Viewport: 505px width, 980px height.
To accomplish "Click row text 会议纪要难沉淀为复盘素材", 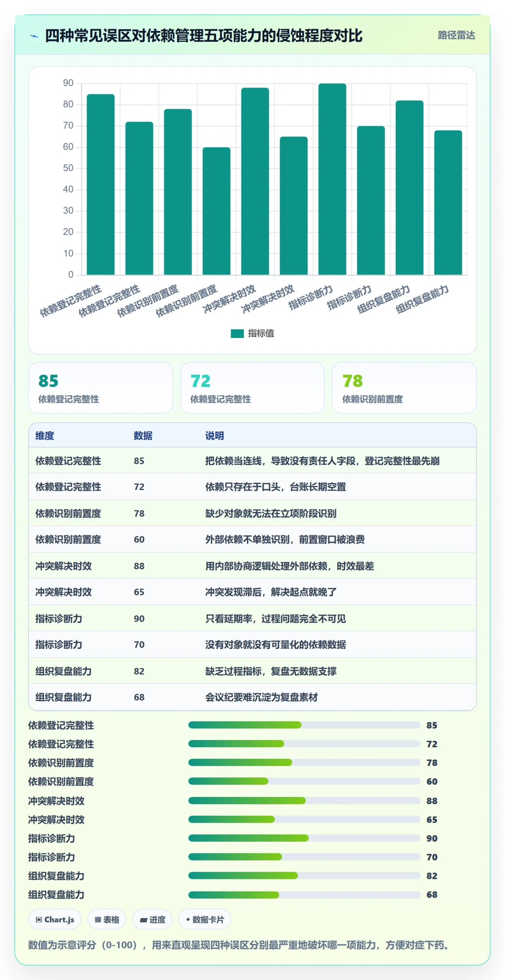I will (261, 697).
